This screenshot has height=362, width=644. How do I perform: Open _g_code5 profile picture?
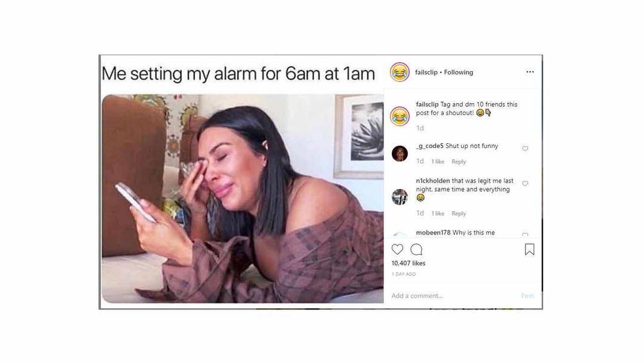point(400,154)
